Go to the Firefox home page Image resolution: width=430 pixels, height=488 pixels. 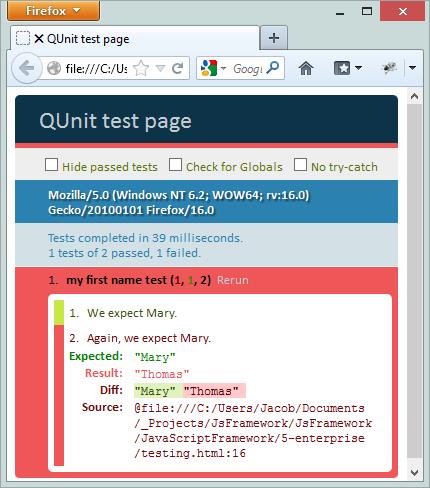306,68
